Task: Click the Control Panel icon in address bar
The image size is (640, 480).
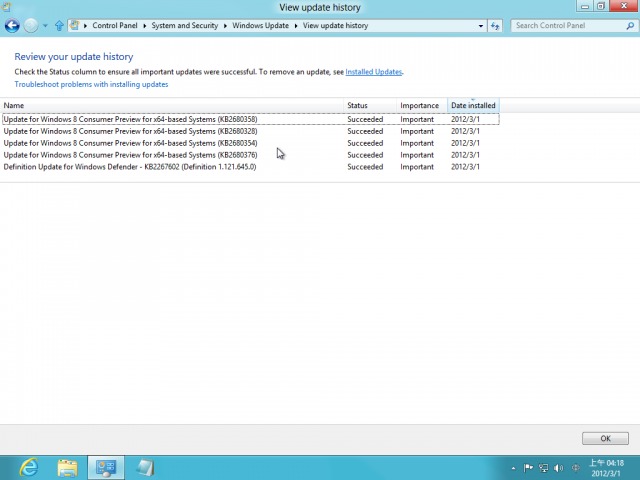Action: (x=75, y=25)
